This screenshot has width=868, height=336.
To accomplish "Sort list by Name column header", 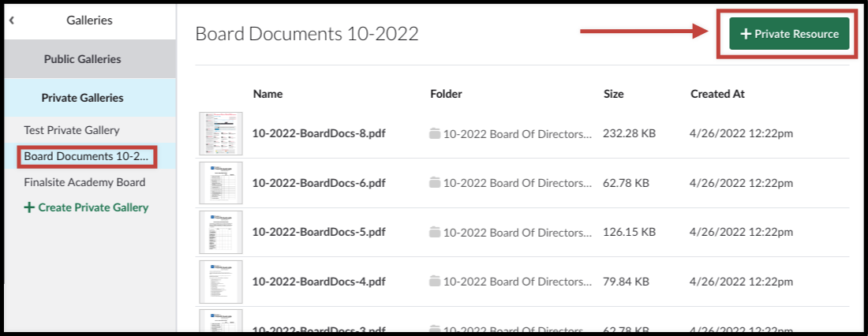I will 268,94.
